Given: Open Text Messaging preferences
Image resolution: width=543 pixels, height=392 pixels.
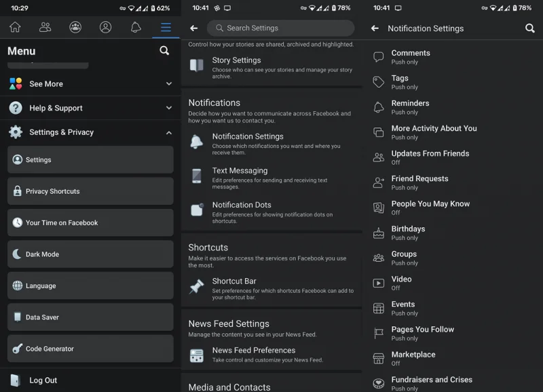Looking at the screenshot, I should 271,178.
